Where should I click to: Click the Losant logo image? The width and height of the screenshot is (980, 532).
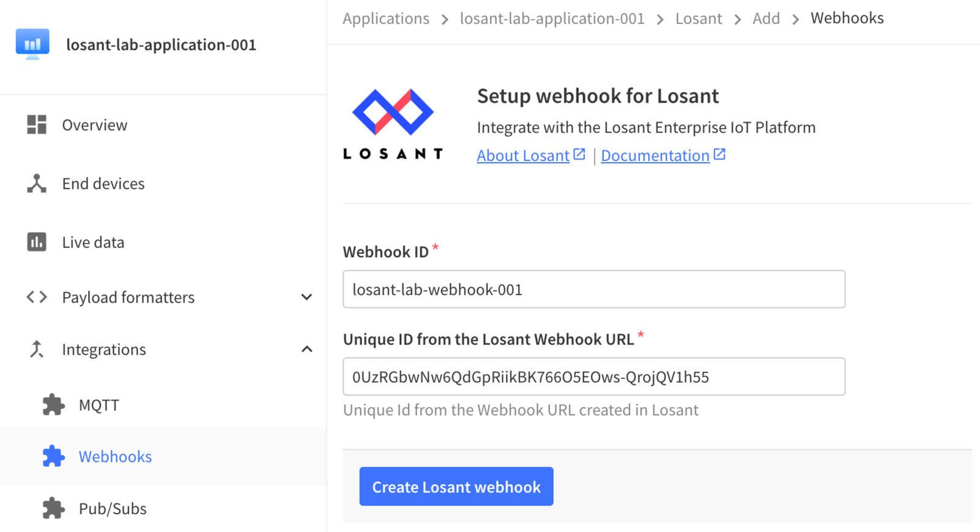tap(393, 124)
